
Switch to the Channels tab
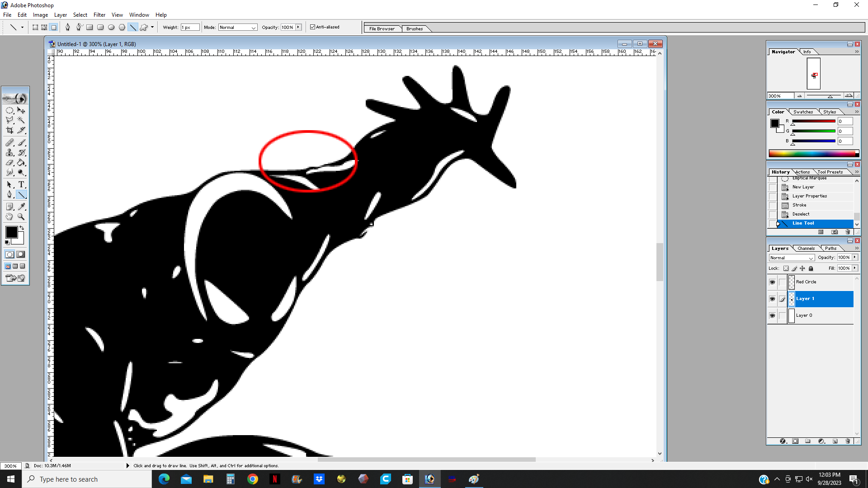(806, 248)
